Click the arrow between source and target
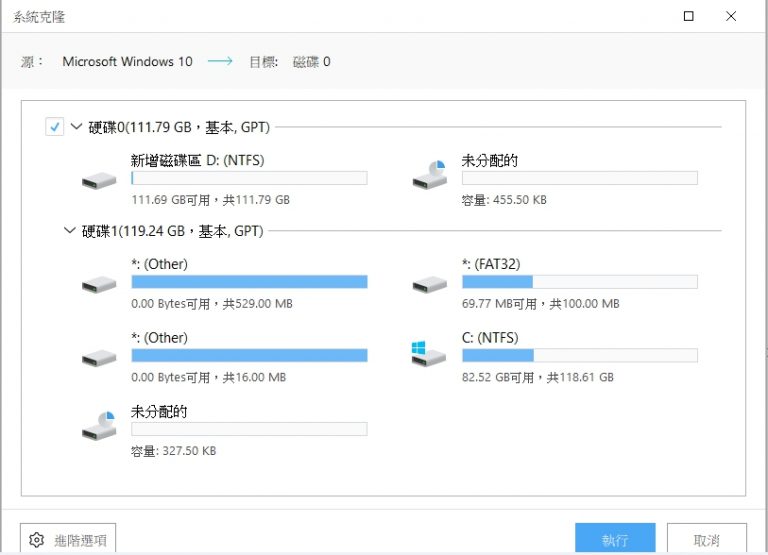Viewport: 768px width, 555px height. 220,61
